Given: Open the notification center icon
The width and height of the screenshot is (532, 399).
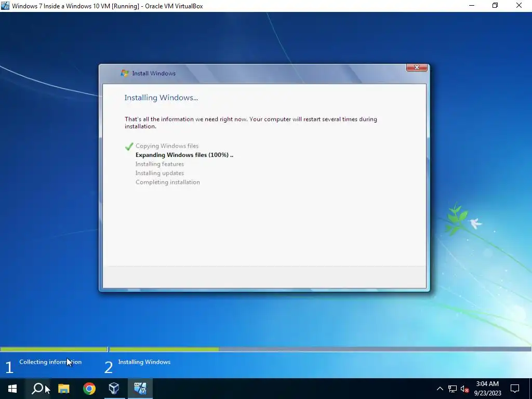Looking at the screenshot, I should 515,389.
